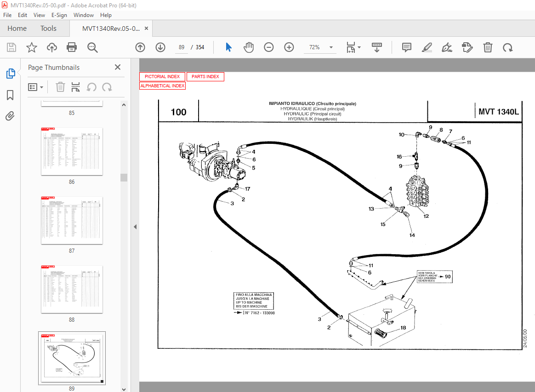Open the E-Sign menu

pyautogui.click(x=59, y=15)
